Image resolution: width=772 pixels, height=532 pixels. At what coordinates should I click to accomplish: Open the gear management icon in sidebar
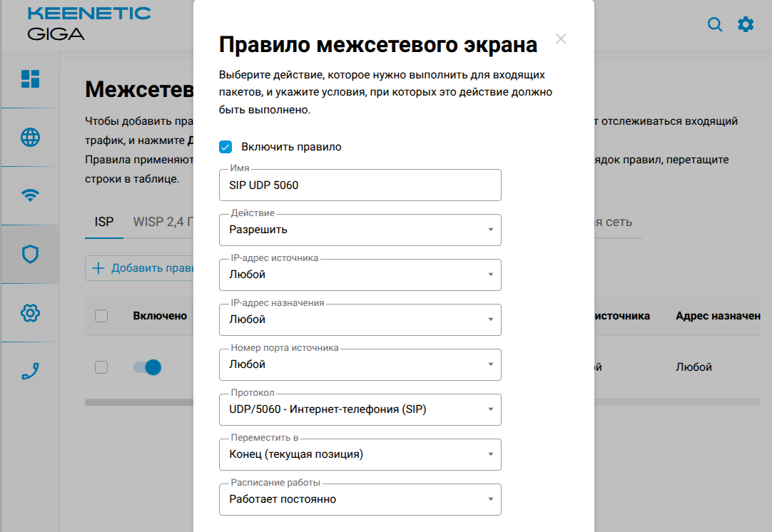click(x=30, y=312)
